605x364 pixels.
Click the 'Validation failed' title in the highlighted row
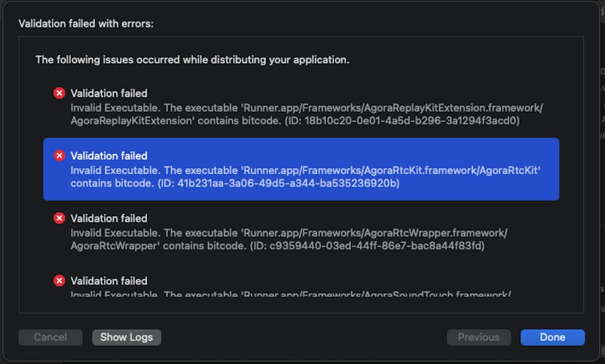coord(109,156)
